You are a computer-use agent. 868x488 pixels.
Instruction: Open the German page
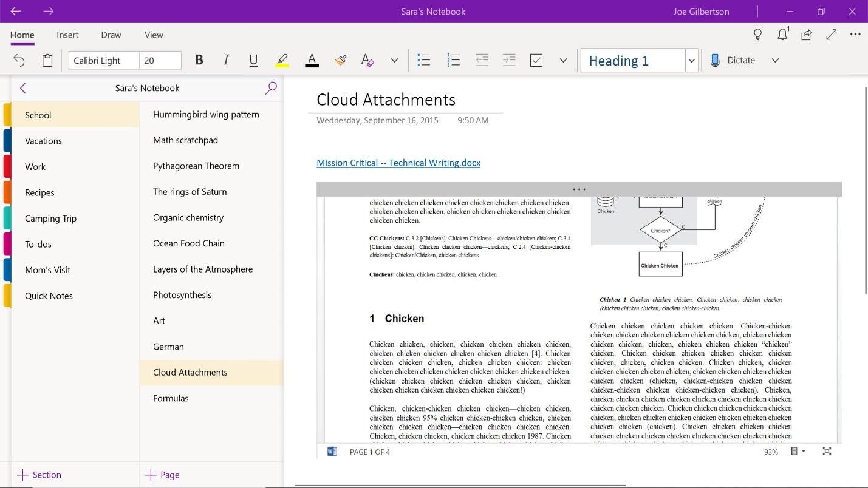[x=211, y=347]
